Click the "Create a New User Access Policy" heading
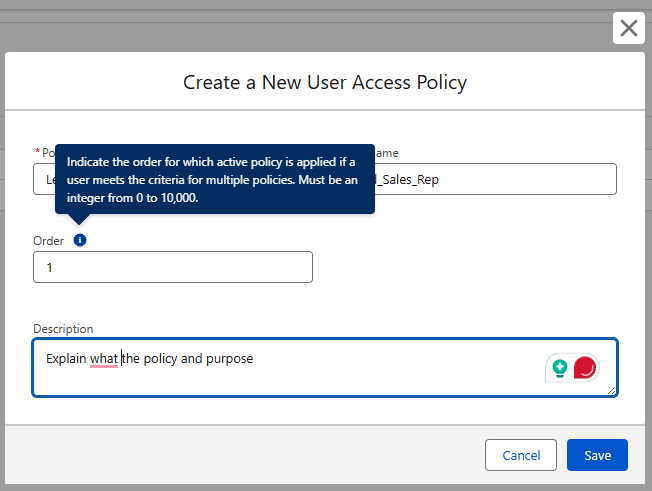Image resolution: width=652 pixels, height=491 pixels. [x=325, y=82]
